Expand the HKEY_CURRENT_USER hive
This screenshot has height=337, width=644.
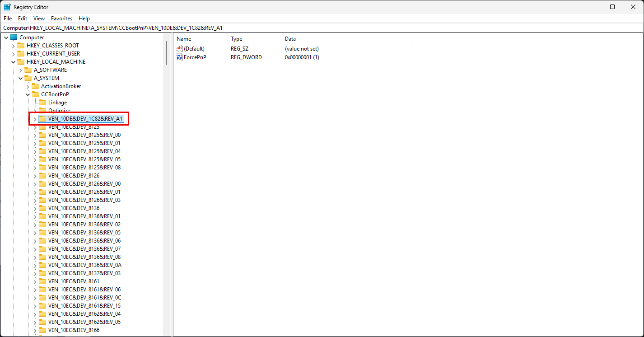(13, 54)
